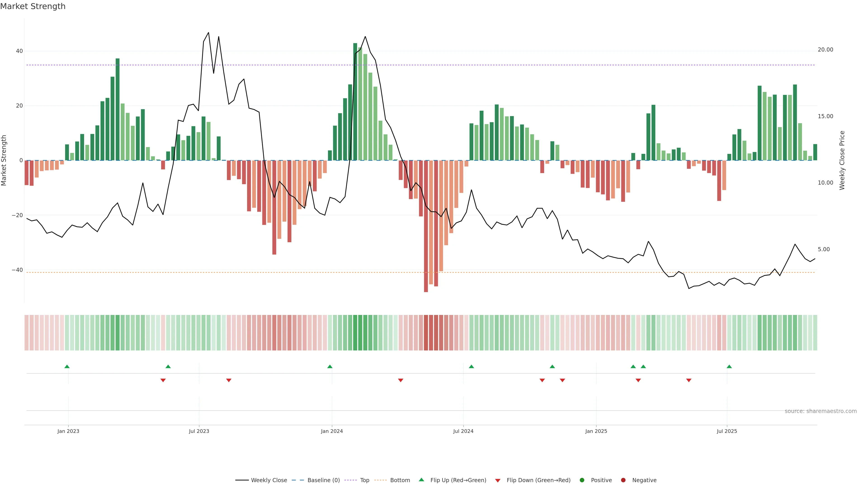The image size is (868, 488).
Task: Click the Weekly Close legend line icon
Action: [x=242, y=480]
